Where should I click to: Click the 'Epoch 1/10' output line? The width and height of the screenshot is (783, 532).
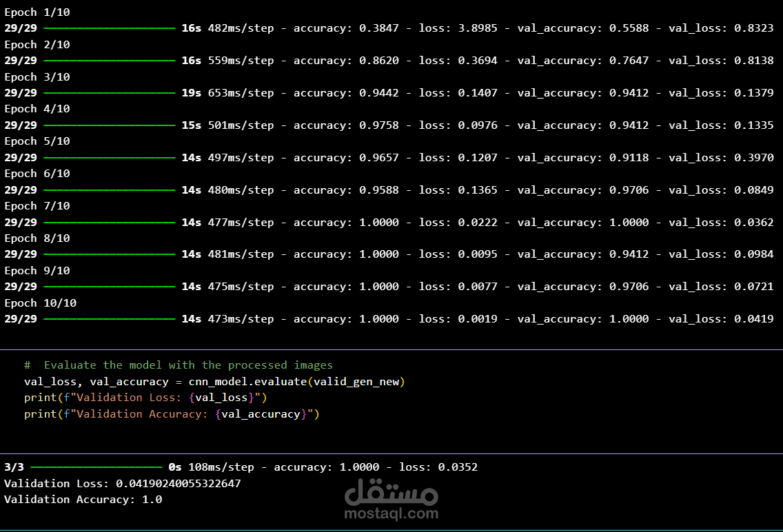click(x=37, y=12)
